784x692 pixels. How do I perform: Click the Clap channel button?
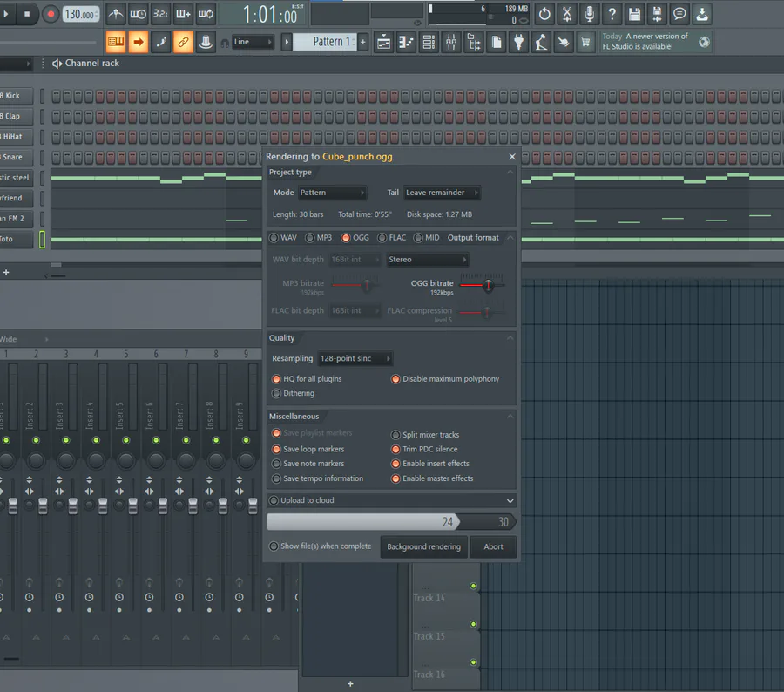pos(16,116)
